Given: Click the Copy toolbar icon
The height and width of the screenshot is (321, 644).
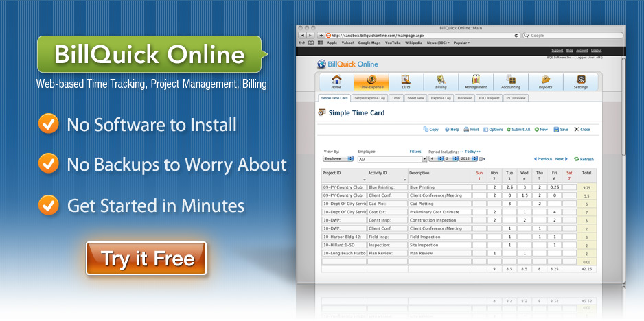Looking at the screenshot, I should coord(426,130).
